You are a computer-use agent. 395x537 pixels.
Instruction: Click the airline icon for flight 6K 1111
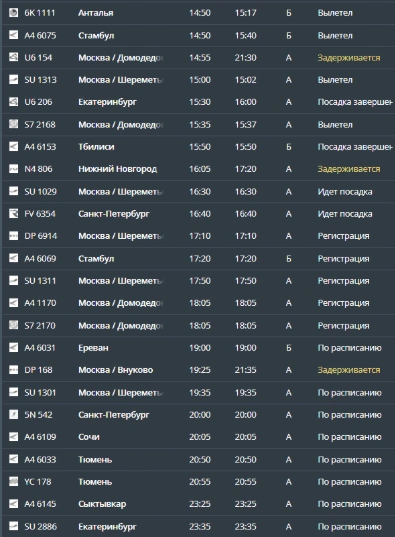click(13, 13)
